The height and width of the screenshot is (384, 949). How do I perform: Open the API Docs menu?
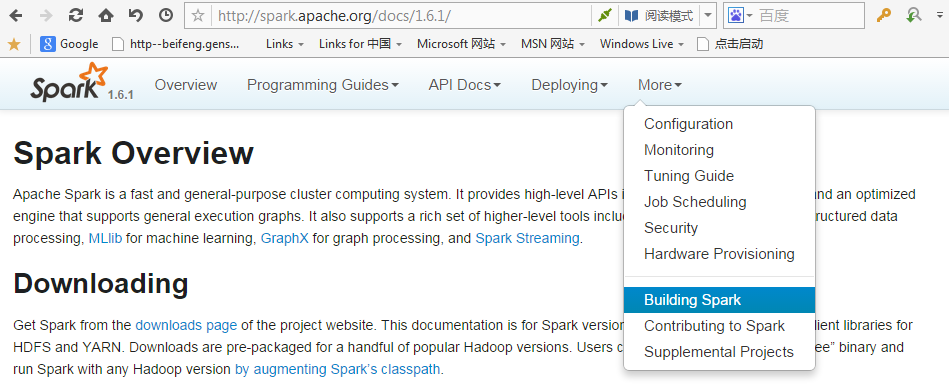(x=465, y=85)
